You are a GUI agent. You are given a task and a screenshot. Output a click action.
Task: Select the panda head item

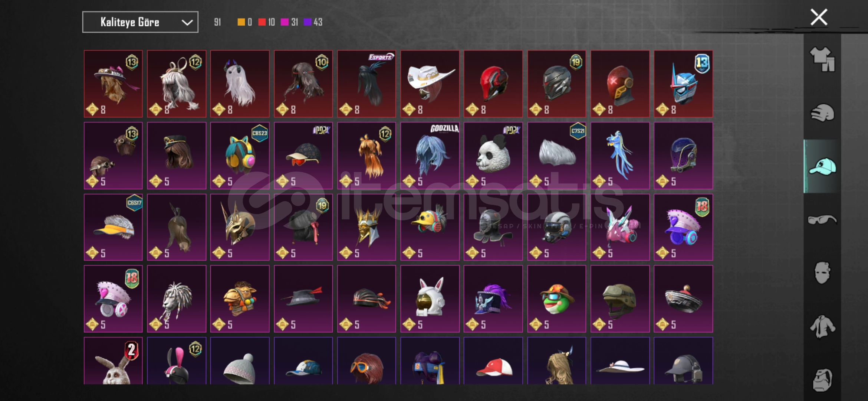coord(493,156)
